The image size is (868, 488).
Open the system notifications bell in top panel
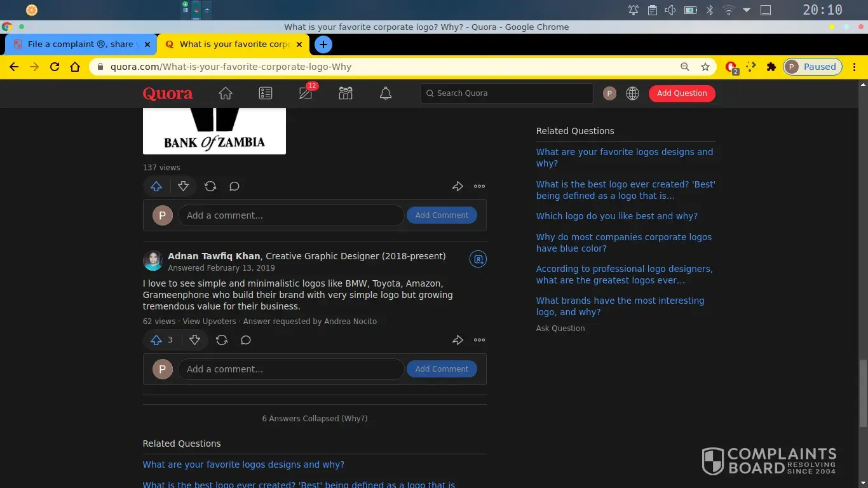pos(634,10)
